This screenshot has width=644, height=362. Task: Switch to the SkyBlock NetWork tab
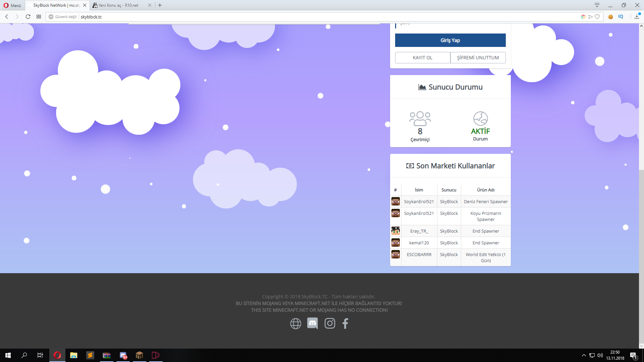point(56,5)
